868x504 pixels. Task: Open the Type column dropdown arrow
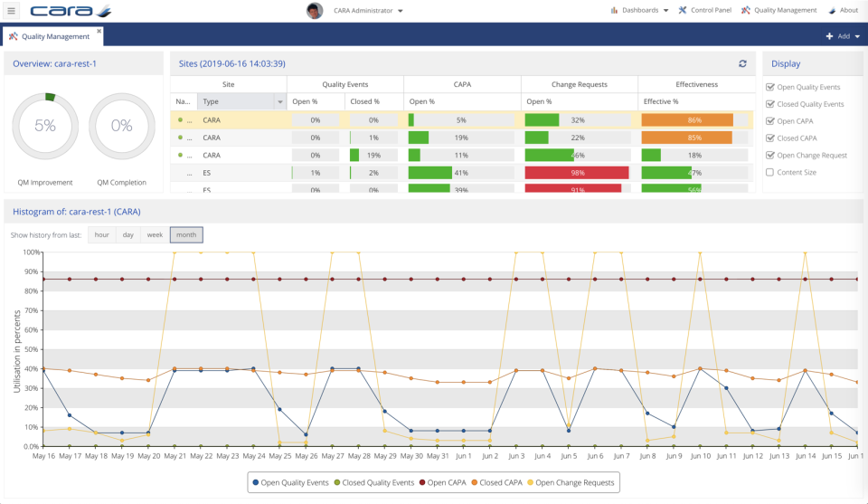(x=280, y=101)
